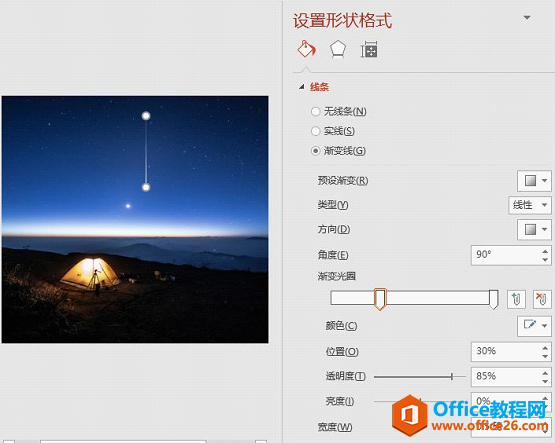Increase the 角度 angle value by one step
Screen dimensions: 555x443
coord(545,251)
